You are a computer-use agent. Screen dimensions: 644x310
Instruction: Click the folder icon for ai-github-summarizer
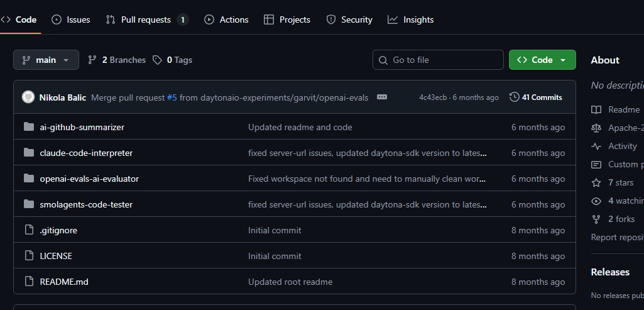[x=29, y=126]
